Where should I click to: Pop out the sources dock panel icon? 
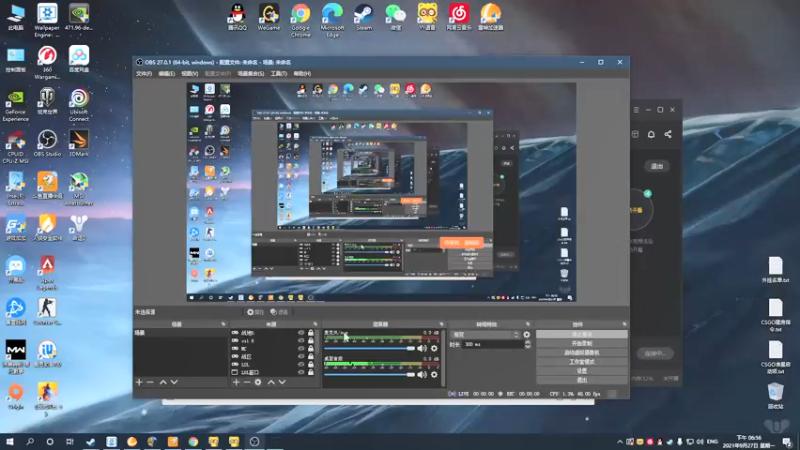[315, 324]
